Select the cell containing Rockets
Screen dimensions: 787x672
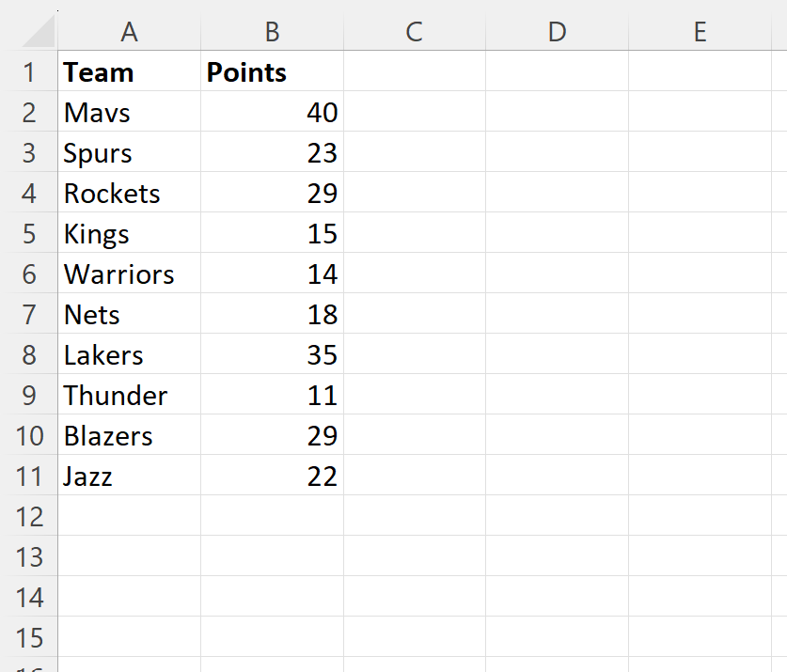pyautogui.click(x=130, y=193)
